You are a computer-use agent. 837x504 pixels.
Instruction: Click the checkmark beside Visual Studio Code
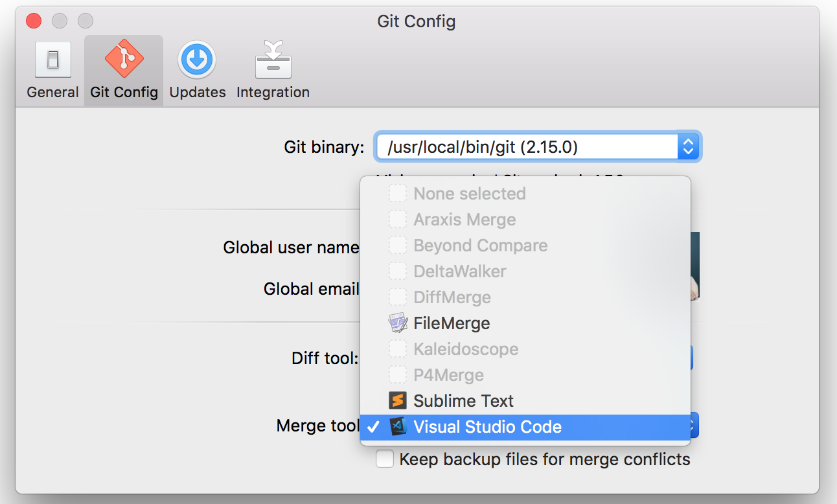pos(374,426)
